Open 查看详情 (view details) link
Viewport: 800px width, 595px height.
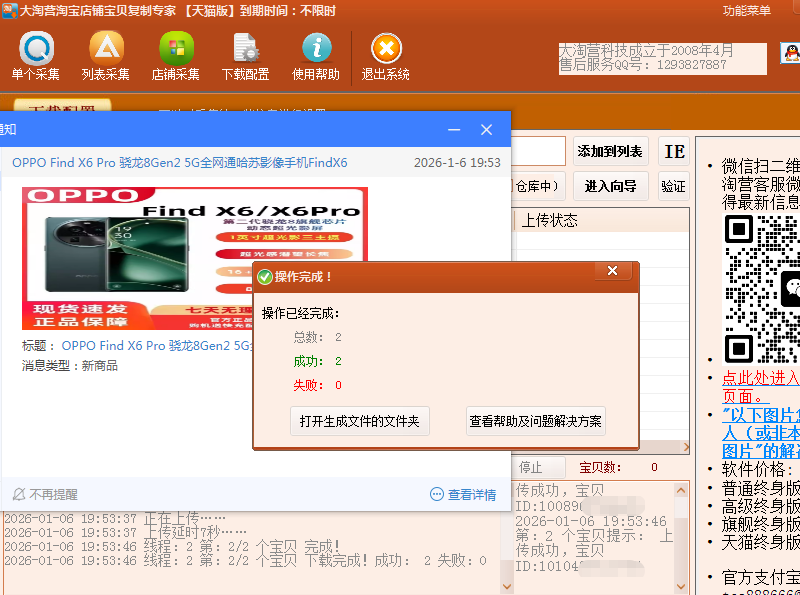464,494
